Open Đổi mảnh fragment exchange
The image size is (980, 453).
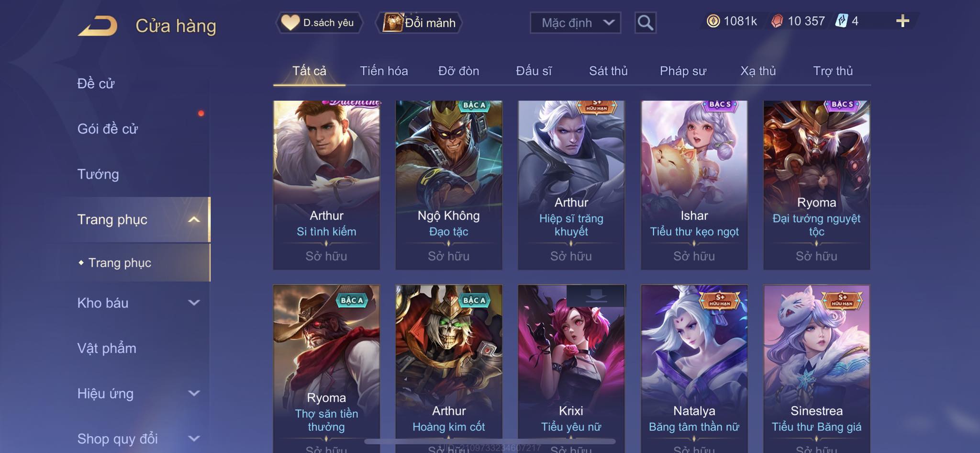tap(419, 23)
